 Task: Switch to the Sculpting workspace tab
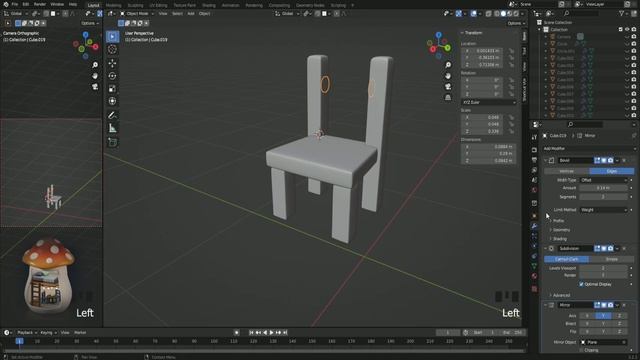[x=135, y=5]
